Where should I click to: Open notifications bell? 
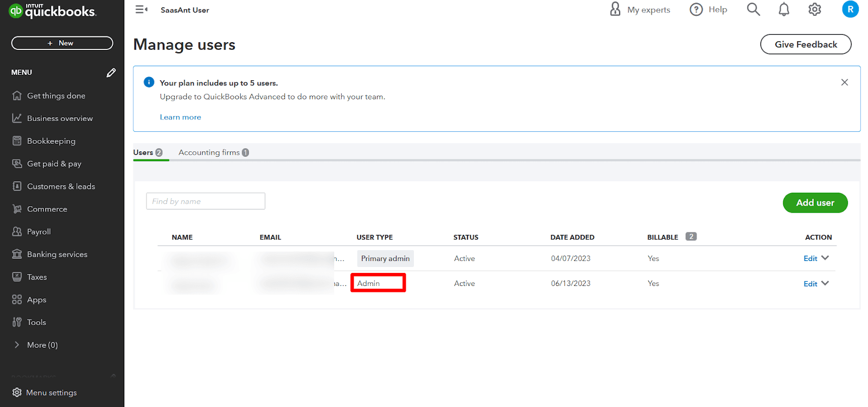click(784, 9)
